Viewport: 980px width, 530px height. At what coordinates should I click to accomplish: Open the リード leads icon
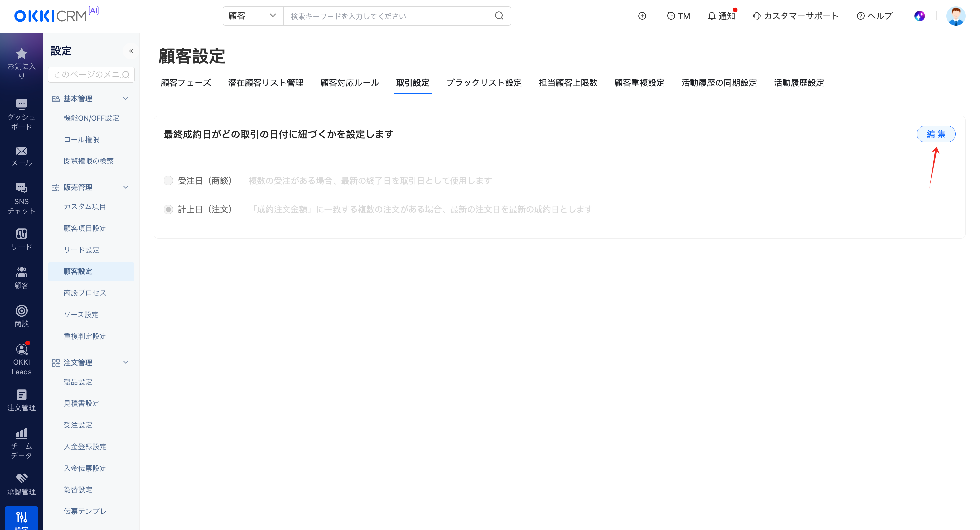click(x=21, y=234)
